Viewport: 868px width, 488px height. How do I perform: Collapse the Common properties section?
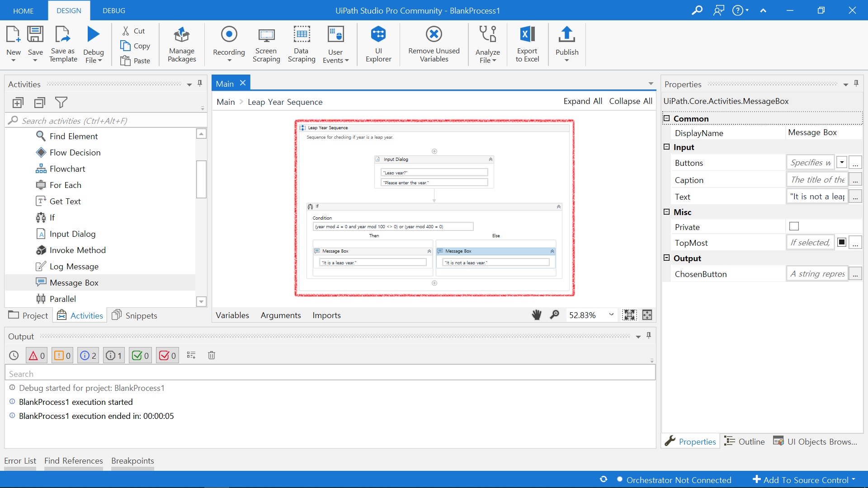point(666,118)
